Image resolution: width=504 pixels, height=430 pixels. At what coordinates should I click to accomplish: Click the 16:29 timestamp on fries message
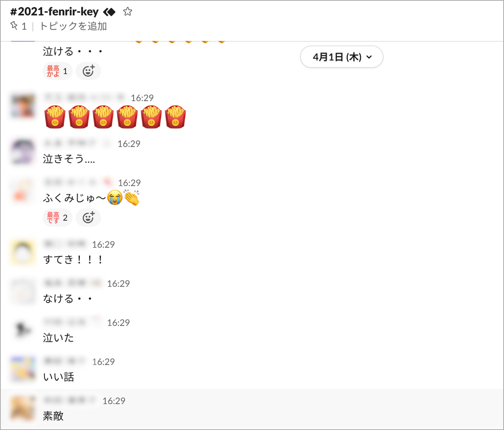[x=142, y=98]
